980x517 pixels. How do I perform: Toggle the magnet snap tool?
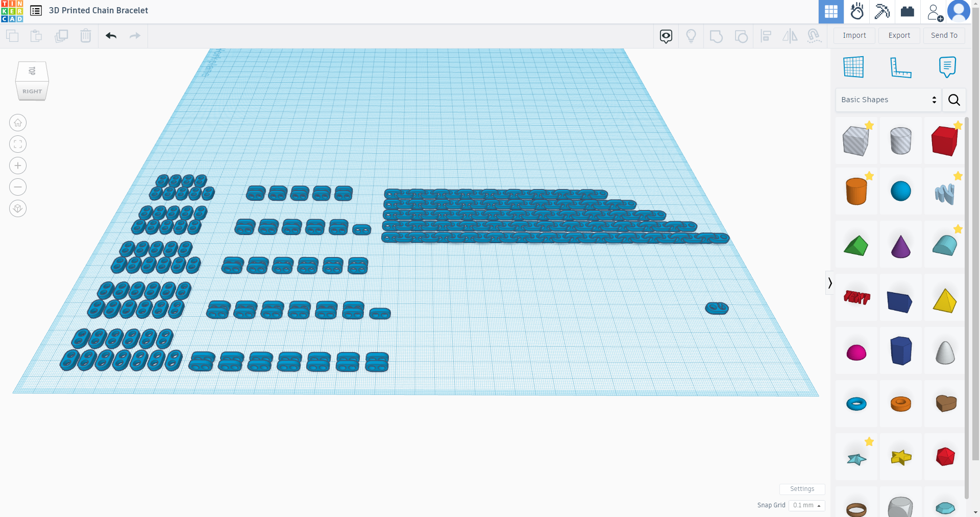tap(814, 36)
